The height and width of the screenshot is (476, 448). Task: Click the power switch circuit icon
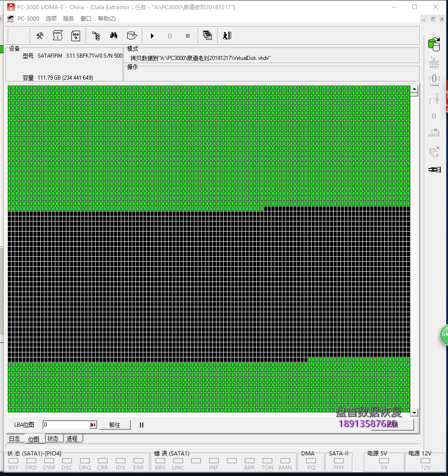pyautogui.click(x=434, y=98)
